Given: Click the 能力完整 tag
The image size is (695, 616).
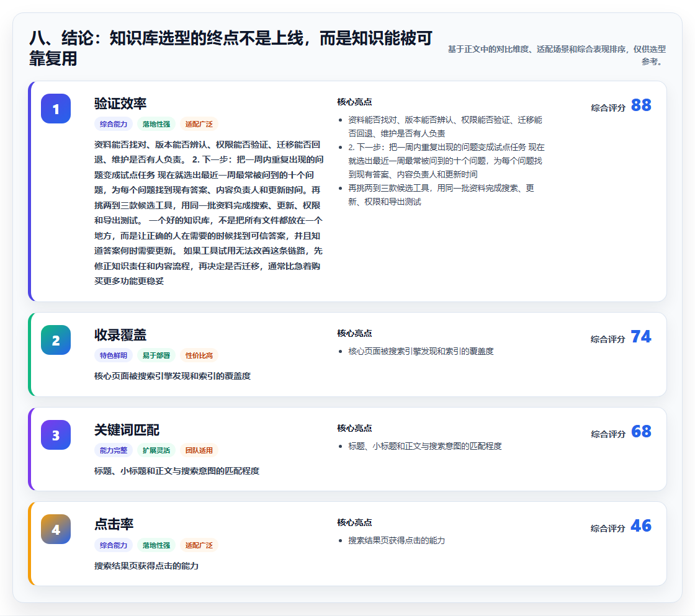Looking at the screenshot, I should tap(114, 450).
